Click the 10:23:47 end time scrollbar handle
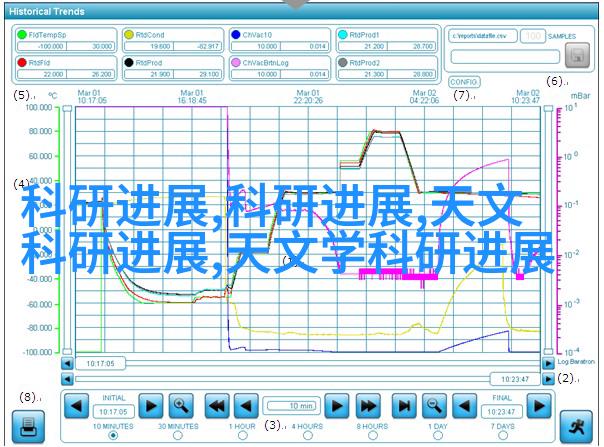This screenshot has width=604, height=447. pos(515,379)
